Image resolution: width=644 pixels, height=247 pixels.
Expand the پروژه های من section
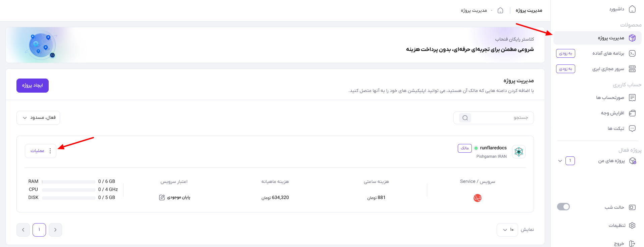560,161
